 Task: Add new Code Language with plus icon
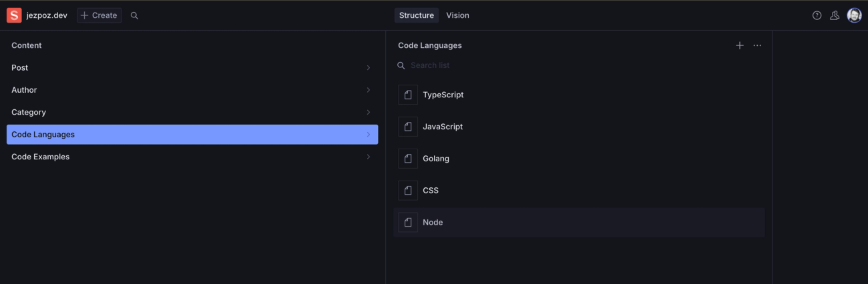pyautogui.click(x=739, y=45)
